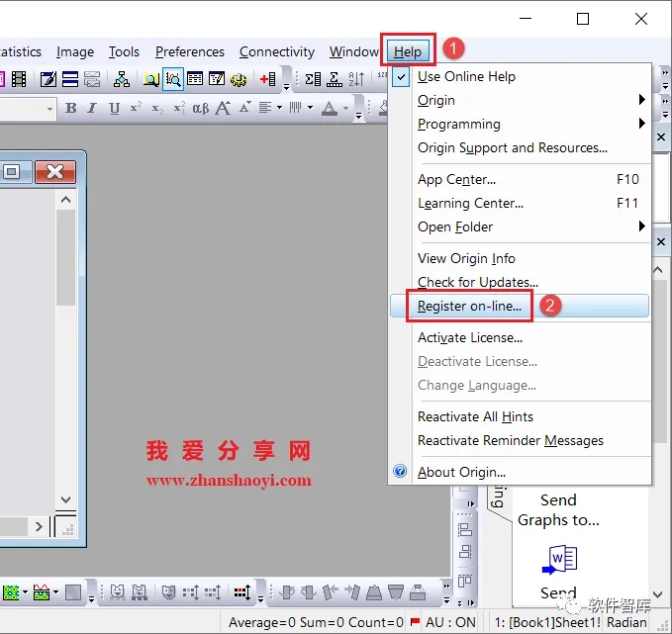Click the blue stacked rows layout icon
The image size is (672, 634).
[70, 79]
